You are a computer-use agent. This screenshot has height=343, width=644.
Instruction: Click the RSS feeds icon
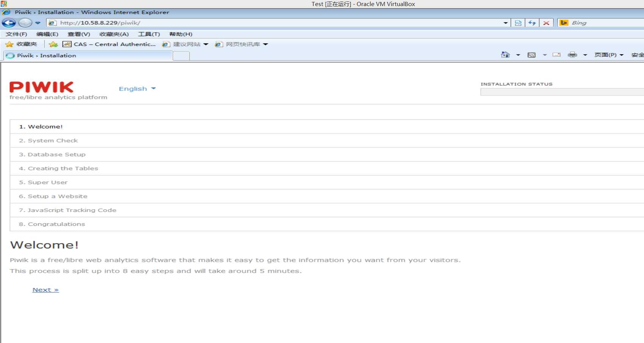[532, 55]
